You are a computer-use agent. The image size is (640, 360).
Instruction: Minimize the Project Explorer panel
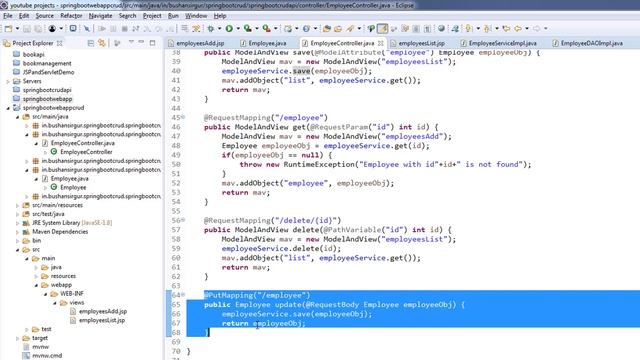[141, 42]
